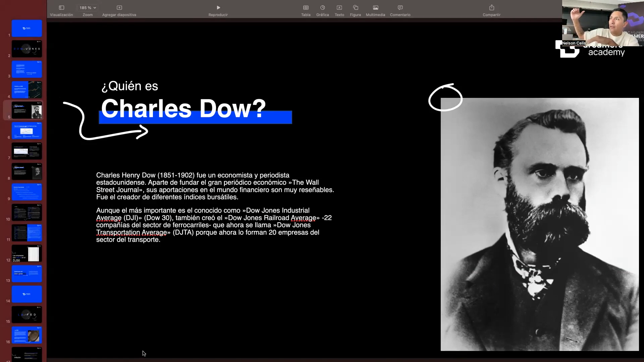Click Nelson Celis webcam video overlay
644x362 pixels.
(603, 23)
